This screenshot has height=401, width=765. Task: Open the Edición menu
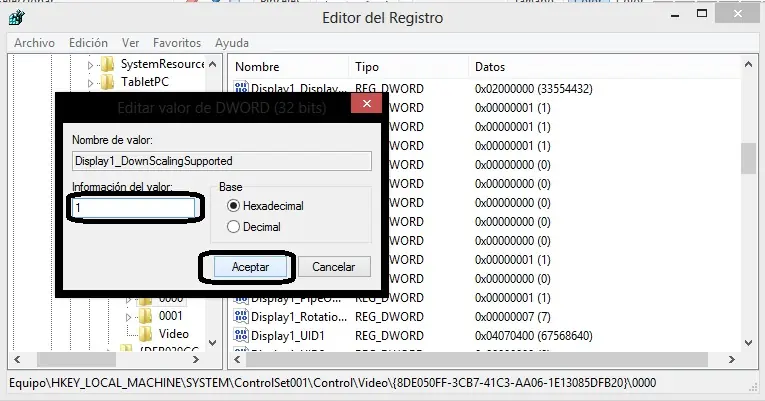pos(88,43)
